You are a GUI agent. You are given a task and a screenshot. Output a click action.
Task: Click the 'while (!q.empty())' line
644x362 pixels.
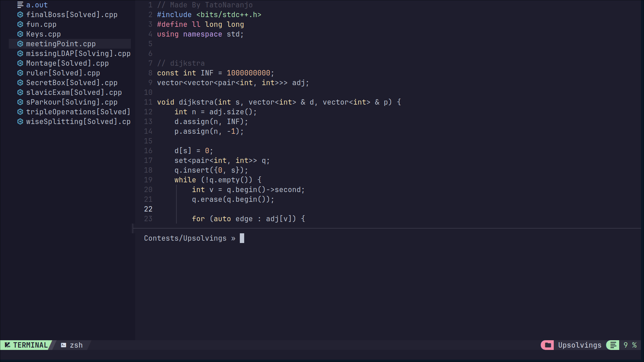(x=218, y=180)
